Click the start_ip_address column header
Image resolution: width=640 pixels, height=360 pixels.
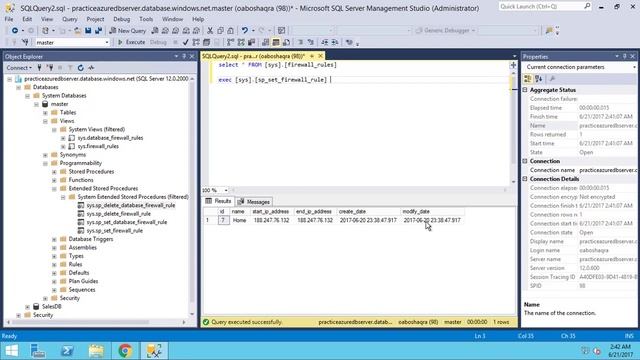point(271,211)
